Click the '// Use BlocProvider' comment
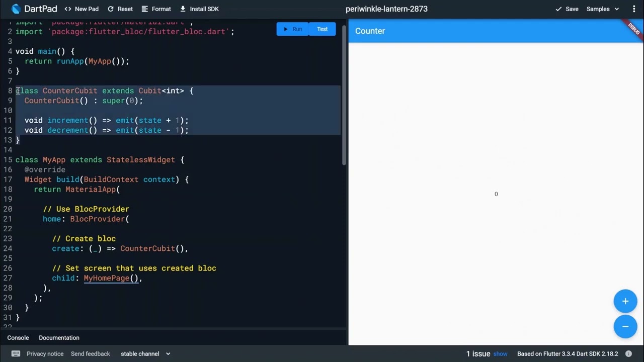The height and width of the screenshot is (362, 644). coord(86,209)
